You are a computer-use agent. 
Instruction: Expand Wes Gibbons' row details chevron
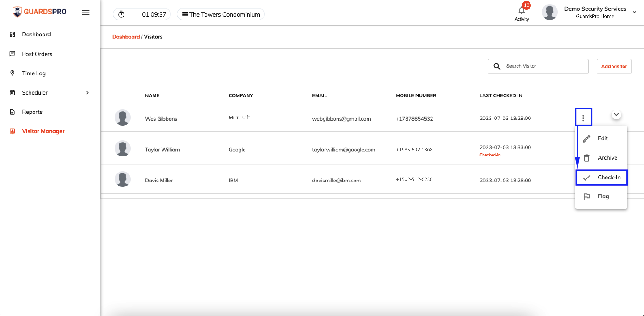tap(616, 115)
